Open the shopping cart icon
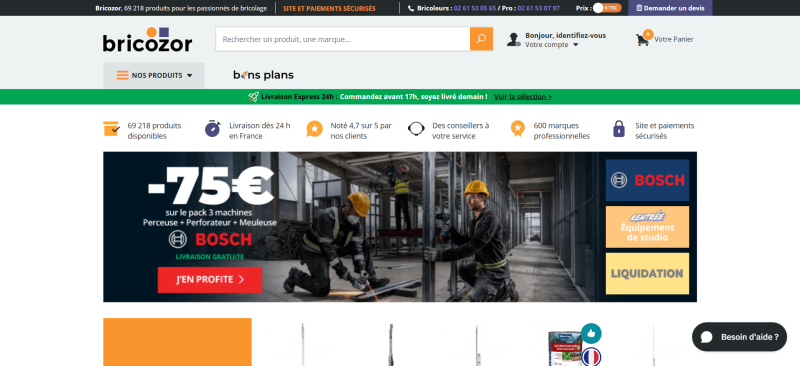The image size is (800, 366). point(642,39)
